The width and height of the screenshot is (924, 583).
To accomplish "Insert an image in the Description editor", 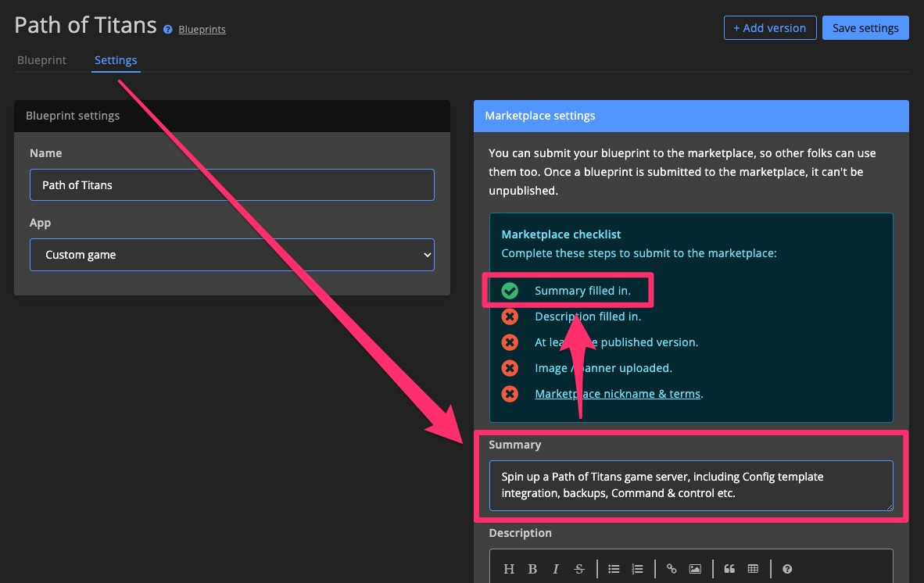I will pos(695,569).
